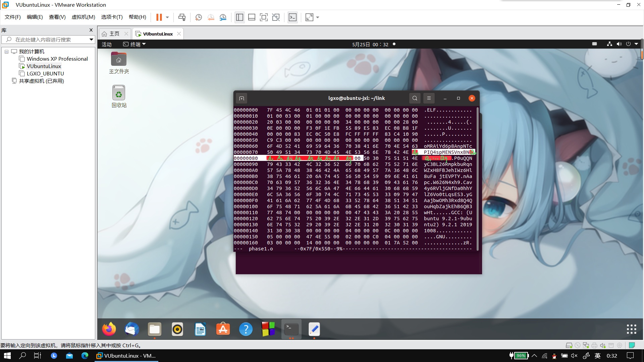Select LGXO_UBUNTU in the library tree
644x362 pixels.
(x=45, y=74)
